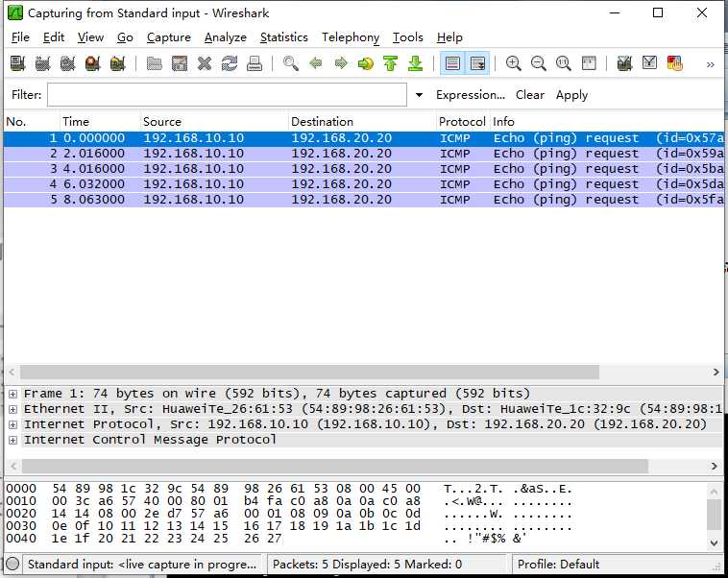
Task: Print packets with the printer icon
Action: coord(255,63)
